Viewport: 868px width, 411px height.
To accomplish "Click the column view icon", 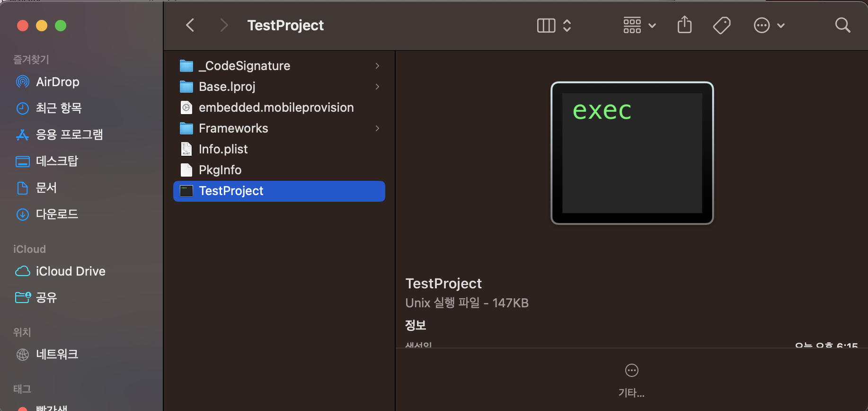I will pyautogui.click(x=546, y=25).
